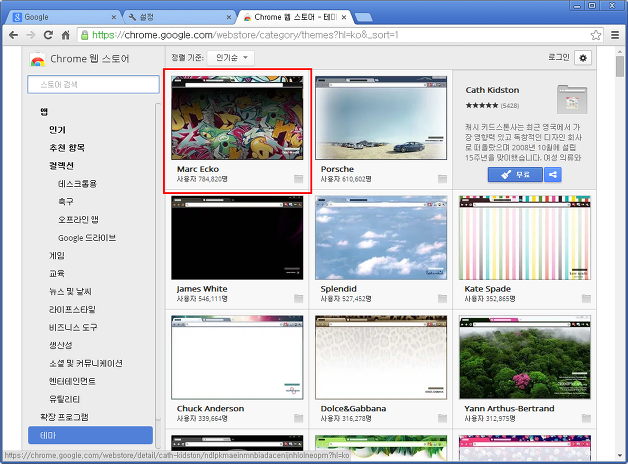This screenshot has height=464, width=628.
Task: Click small badge icon on Dolce&Gabbana card
Action: [442, 418]
